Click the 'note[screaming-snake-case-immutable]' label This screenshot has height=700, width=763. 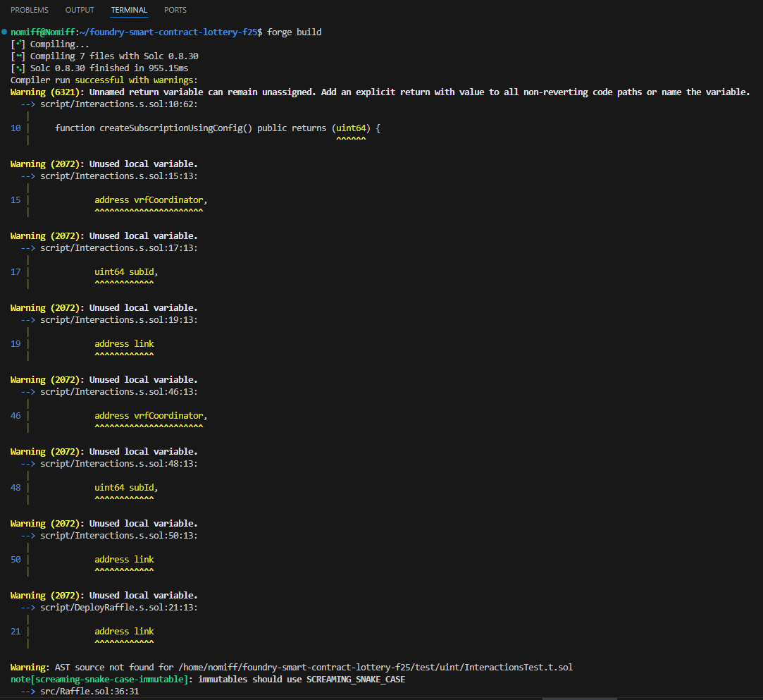tap(99, 680)
